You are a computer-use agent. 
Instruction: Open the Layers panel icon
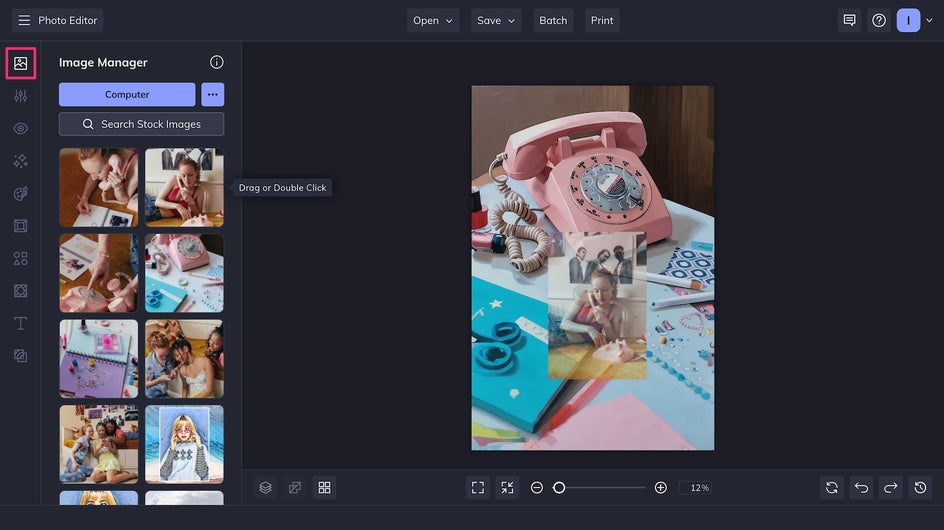pos(266,487)
